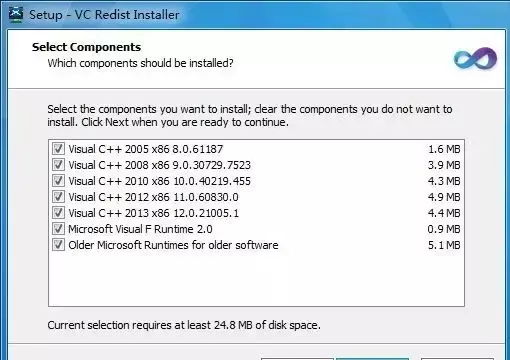Uncheck the Microsoft Visual F Runtime 2.0 checkbox
Viewport: 510px width, 360px height.
(x=58, y=229)
